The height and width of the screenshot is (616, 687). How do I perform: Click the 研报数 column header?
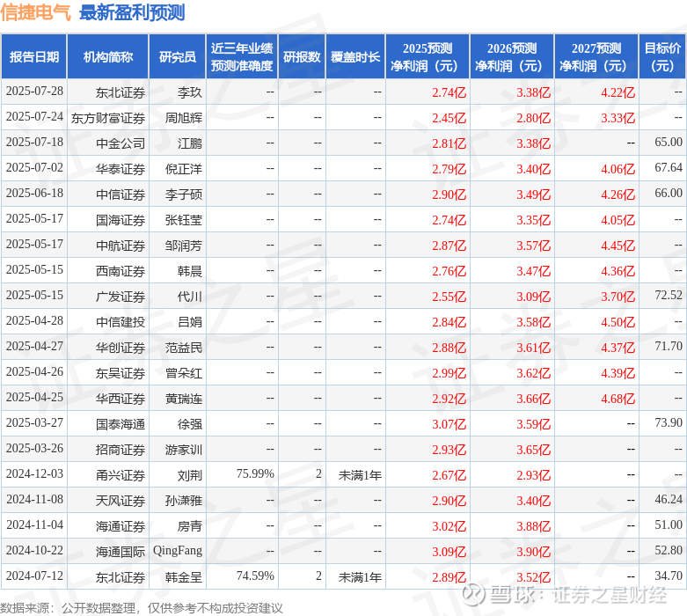(302, 57)
